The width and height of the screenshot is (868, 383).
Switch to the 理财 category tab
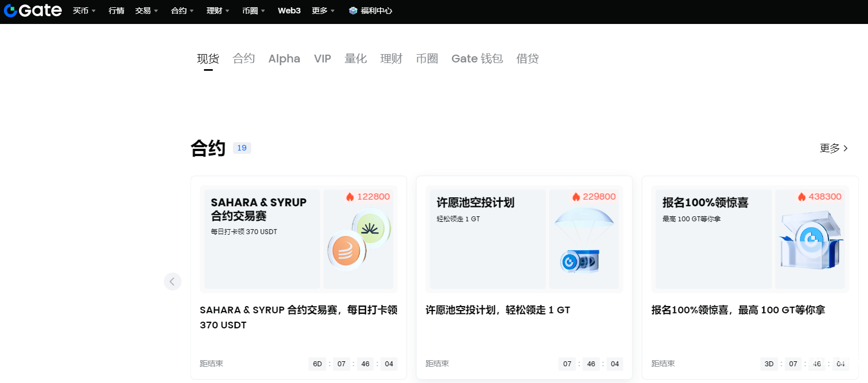(x=391, y=59)
